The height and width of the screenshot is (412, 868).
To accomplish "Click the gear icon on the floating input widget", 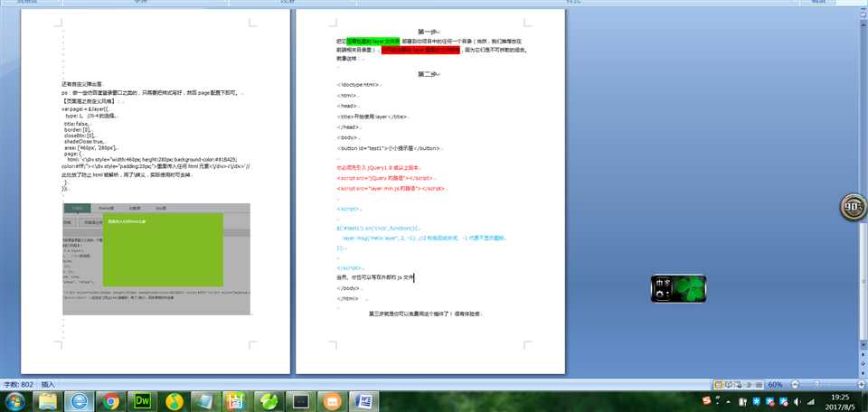I will 660,295.
